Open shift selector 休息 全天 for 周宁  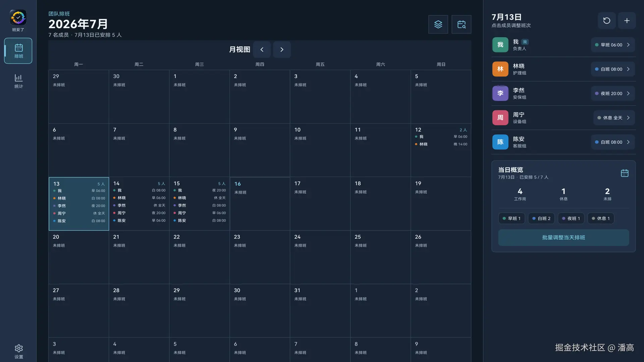[x=614, y=118]
